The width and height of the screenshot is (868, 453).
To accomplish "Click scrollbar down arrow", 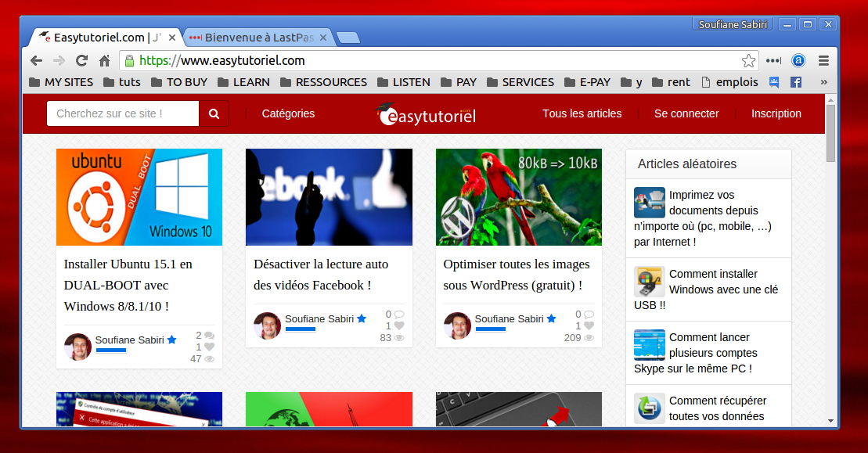I will pos(830,421).
